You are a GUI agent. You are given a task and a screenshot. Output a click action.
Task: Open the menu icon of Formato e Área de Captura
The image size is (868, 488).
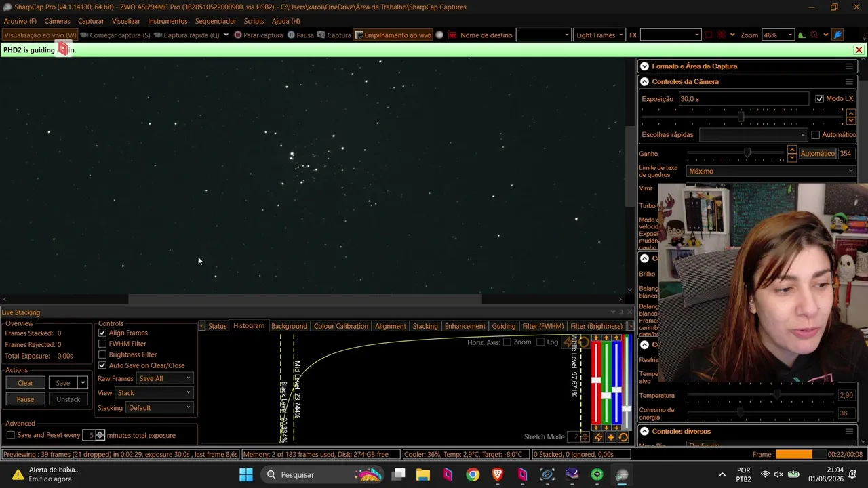point(849,66)
